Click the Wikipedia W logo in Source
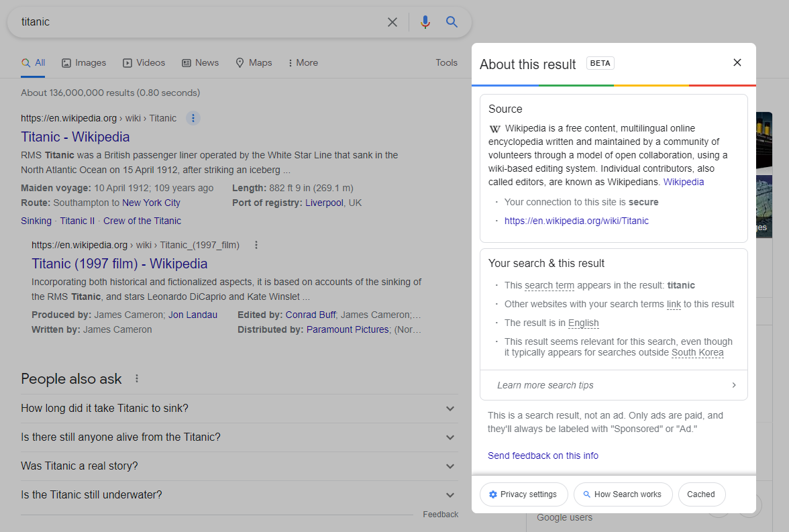 [x=494, y=129]
